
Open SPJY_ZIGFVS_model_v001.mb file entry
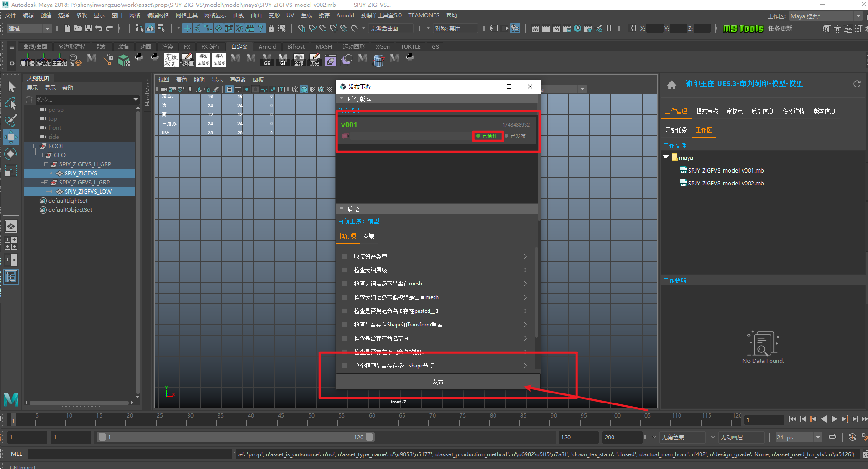click(725, 171)
